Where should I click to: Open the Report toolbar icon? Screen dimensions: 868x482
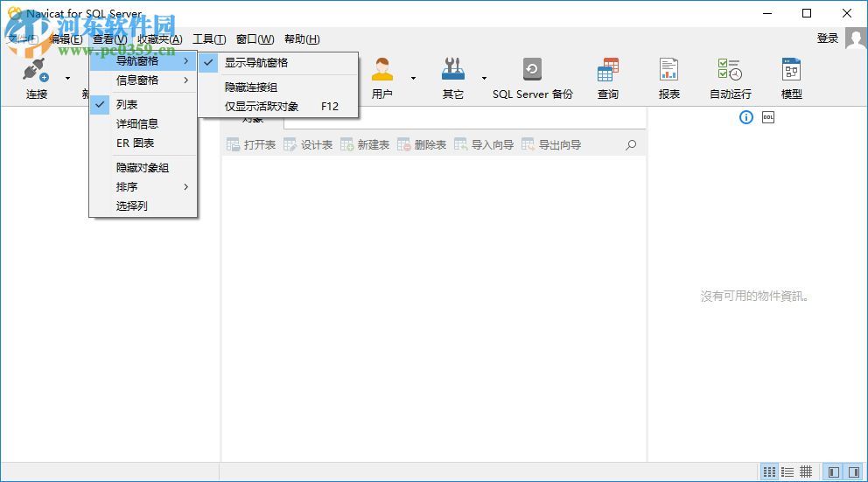tap(668, 69)
